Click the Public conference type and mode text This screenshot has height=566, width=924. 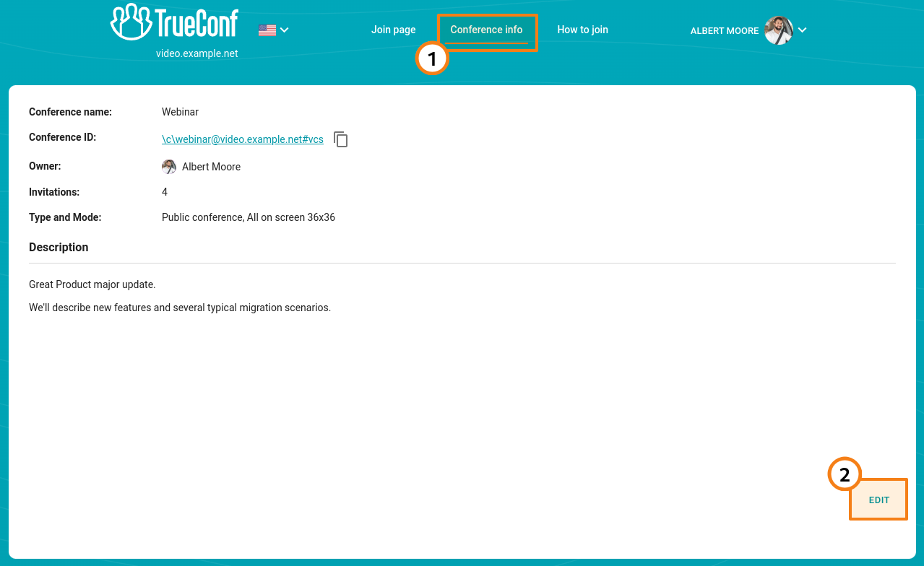point(248,217)
